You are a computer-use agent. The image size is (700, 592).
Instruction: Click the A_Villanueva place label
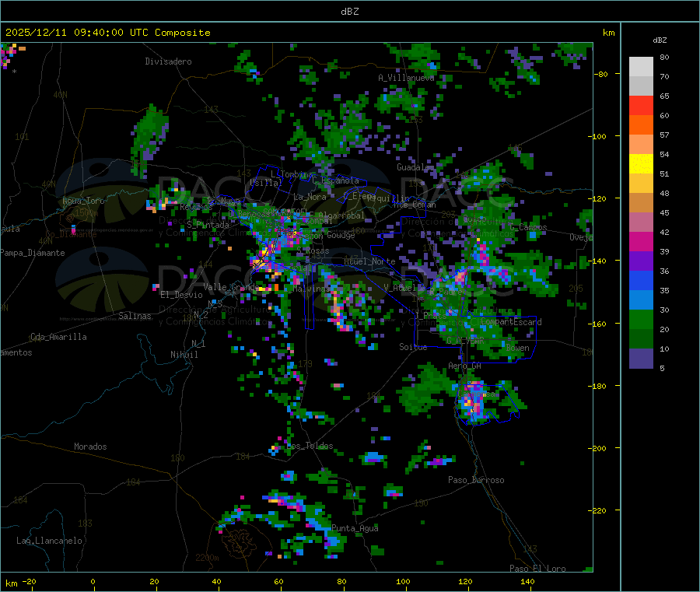[406, 78]
